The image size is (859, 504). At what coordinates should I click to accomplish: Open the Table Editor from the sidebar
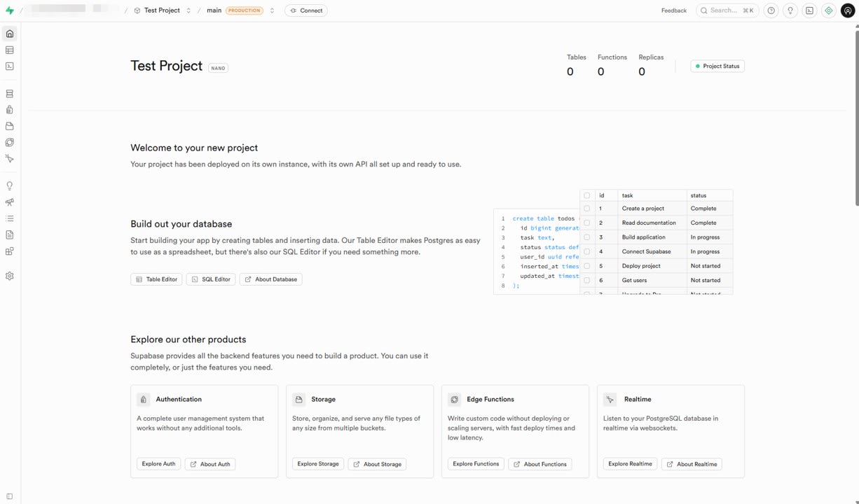[10, 50]
